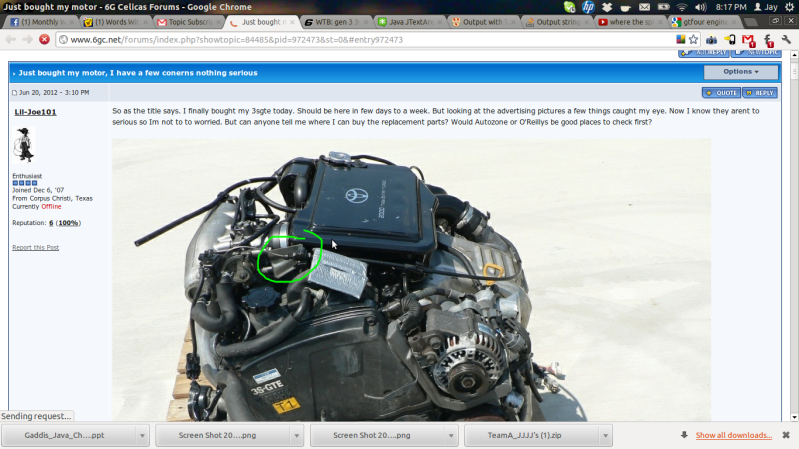Go forward using the browser forward arrow
Screen dimensions: 799x449
pos(28,39)
